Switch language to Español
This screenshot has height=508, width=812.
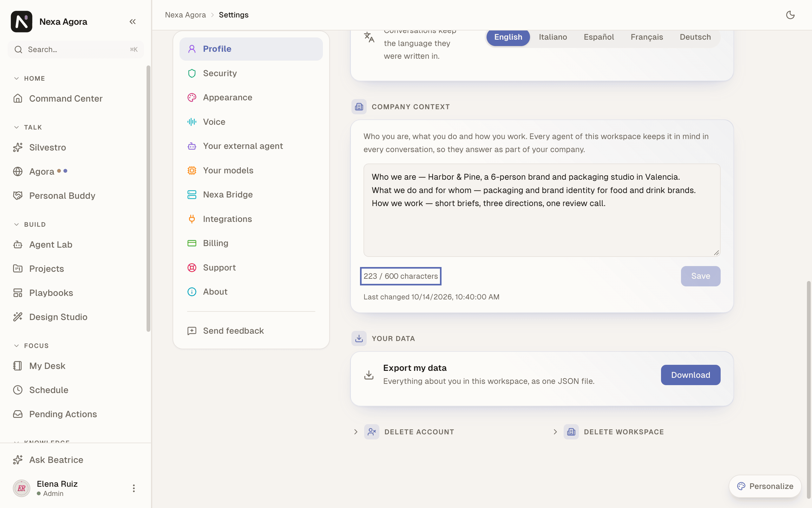pyautogui.click(x=599, y=37)
